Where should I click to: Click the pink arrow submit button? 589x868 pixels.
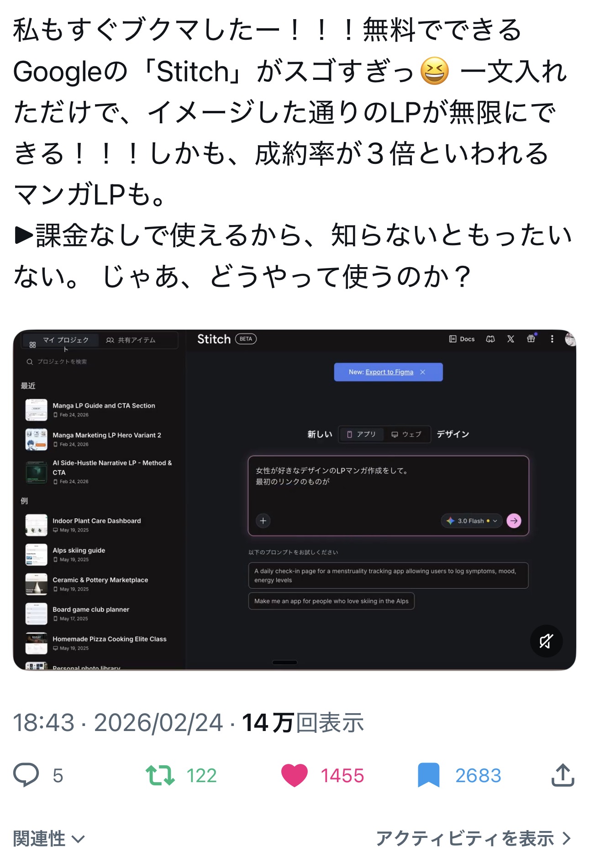click(x=514, y=521)
